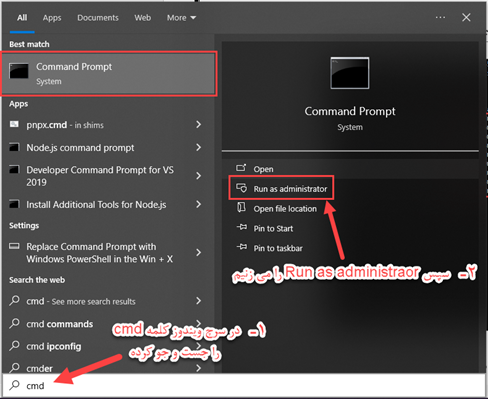Select Command Prompt best match result

109,74
